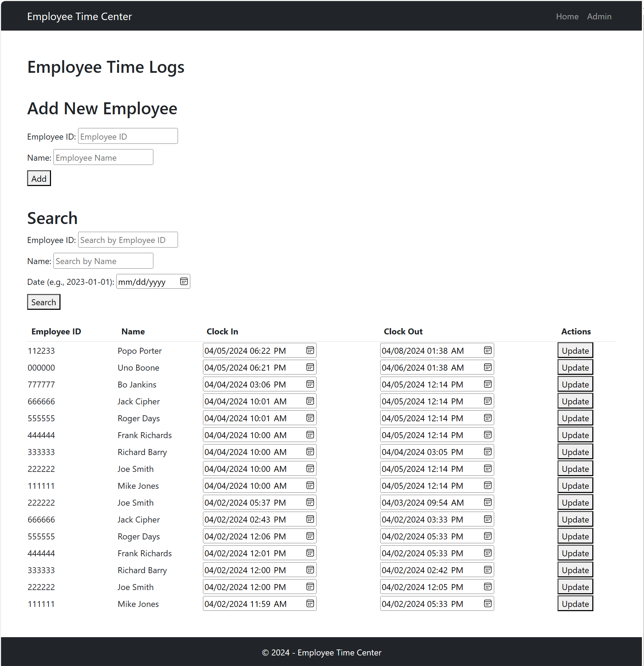Update Richard Barry's 04/04 time log
Image resolution: width=644 pixels, height=666 pixels.
click(x=575, y=452)
